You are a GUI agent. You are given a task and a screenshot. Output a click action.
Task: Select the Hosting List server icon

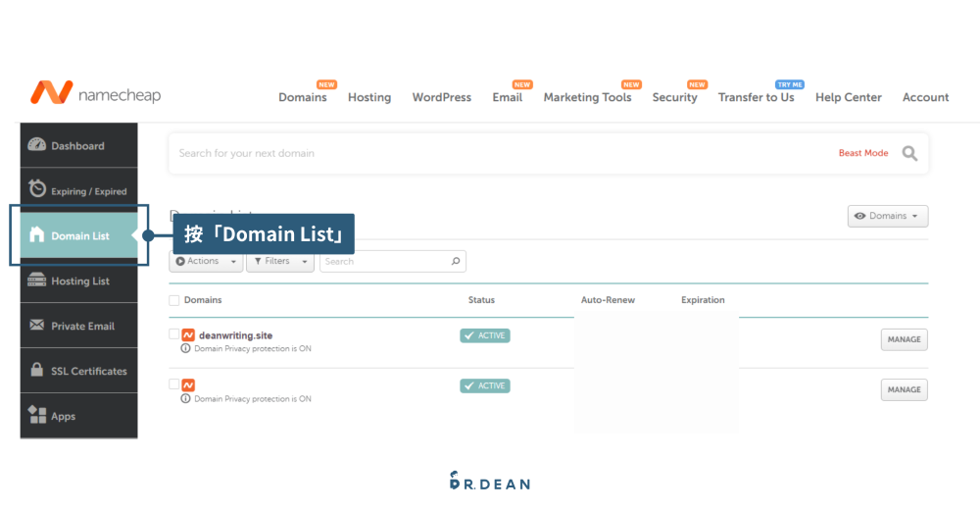point(37,281)
